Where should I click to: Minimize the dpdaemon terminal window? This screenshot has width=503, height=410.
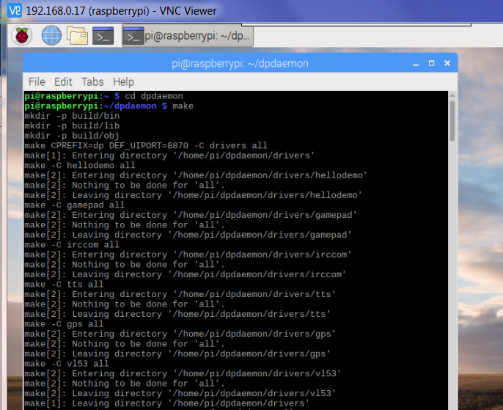click(x=415, y=63)
